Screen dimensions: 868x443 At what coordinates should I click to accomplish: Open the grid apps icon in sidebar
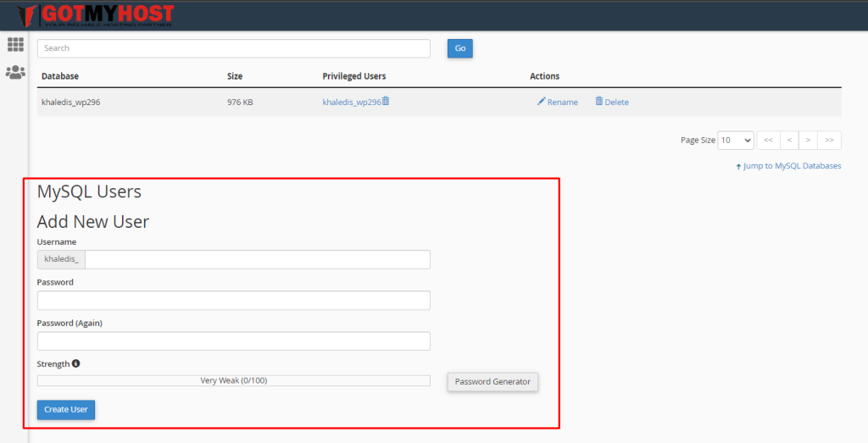15,45
